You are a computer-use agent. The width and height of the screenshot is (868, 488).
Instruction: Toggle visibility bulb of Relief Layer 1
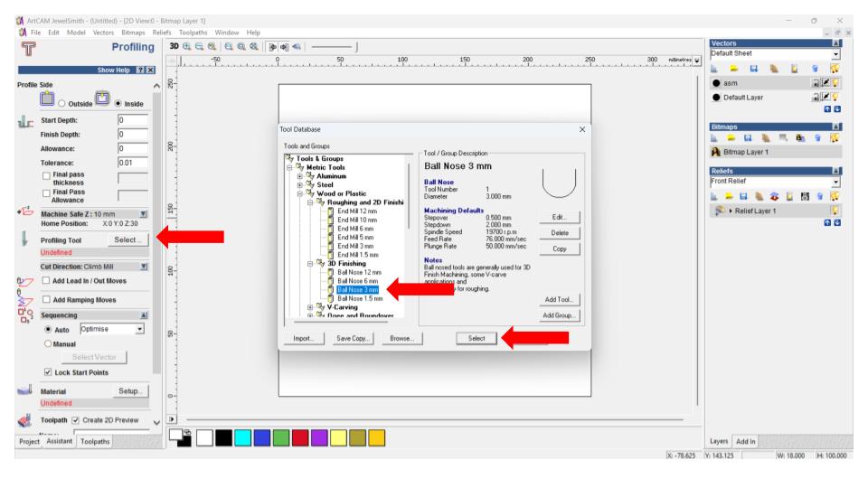(x=835, y=211)
